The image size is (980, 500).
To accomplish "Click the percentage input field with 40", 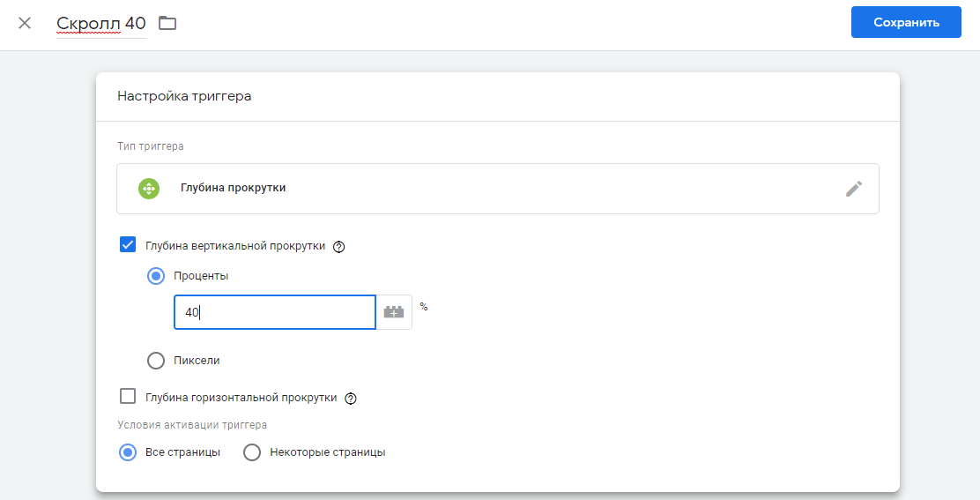I will (274, 312).
